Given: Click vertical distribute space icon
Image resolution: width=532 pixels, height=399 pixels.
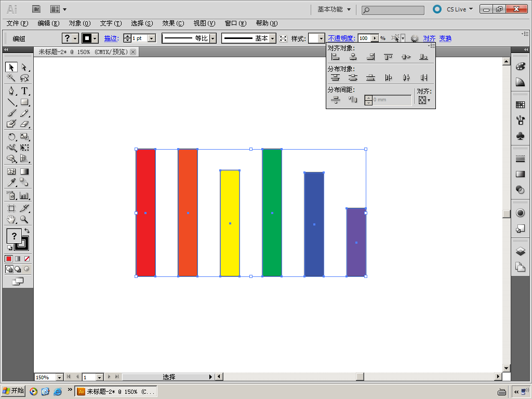Looking at the screenshot, I should point(335,100).
